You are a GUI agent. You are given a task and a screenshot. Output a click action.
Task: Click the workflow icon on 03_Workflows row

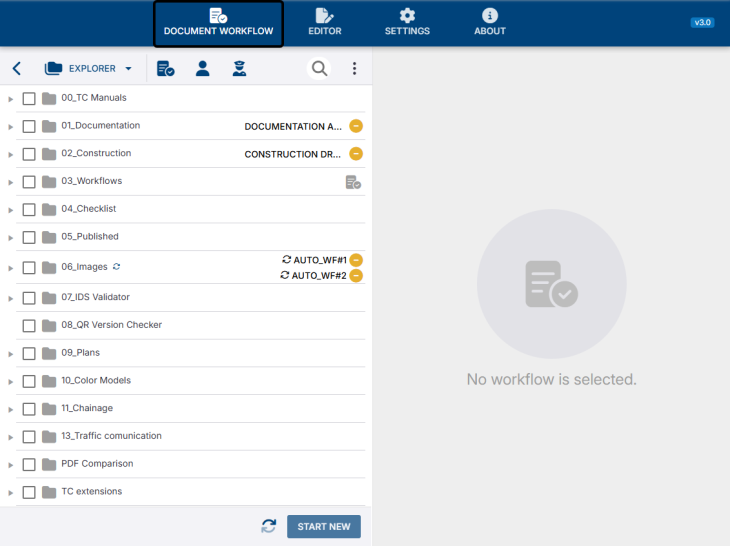coord(353,182)
